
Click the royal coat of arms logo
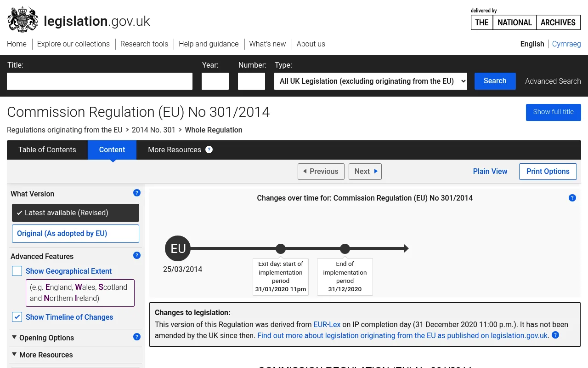click(23, 20)
